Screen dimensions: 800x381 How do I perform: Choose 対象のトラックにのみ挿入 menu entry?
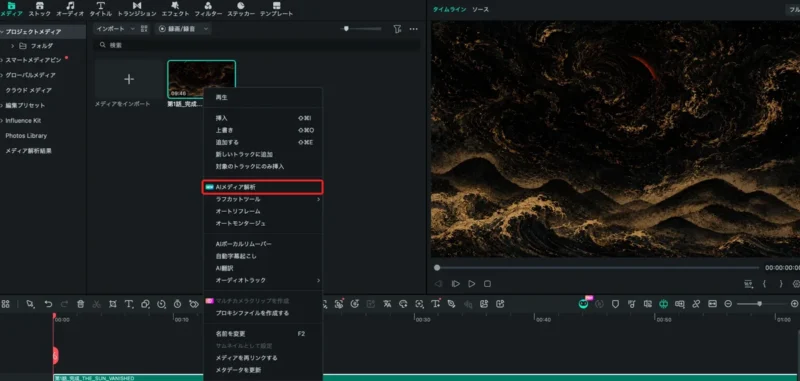point(263,167)
